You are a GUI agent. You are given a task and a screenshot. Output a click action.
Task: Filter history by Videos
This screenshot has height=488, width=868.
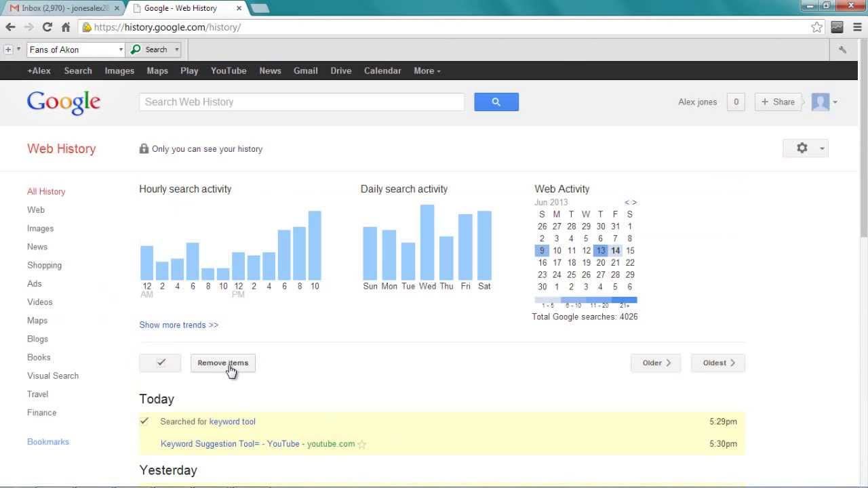click(x=40, y=302)
